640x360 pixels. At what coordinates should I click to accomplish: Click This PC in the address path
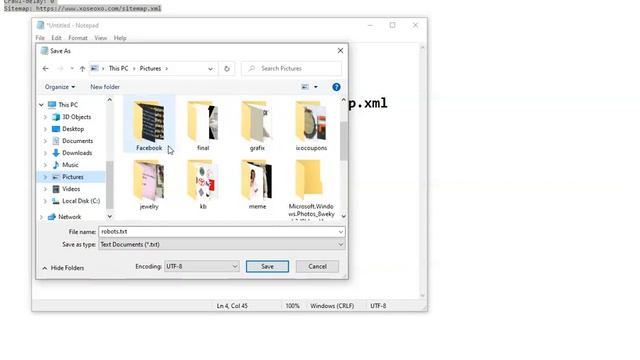[x=118, y=69]
